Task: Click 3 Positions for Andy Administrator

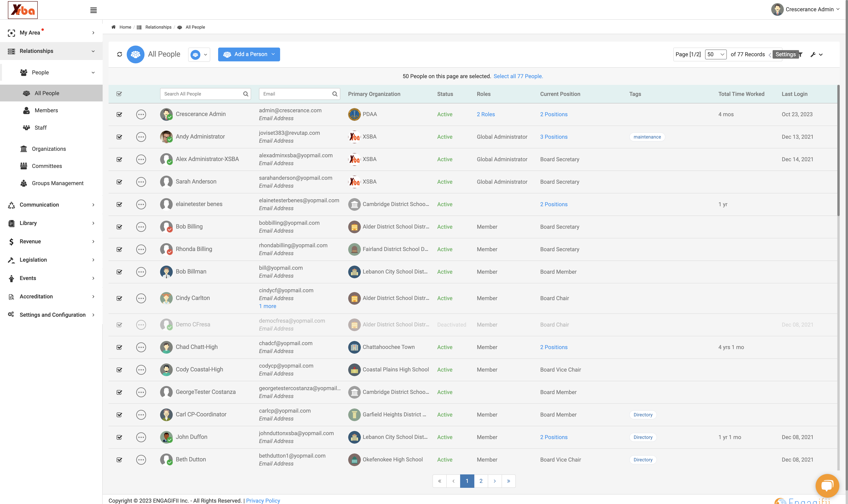Action: [x=553, y=137]
